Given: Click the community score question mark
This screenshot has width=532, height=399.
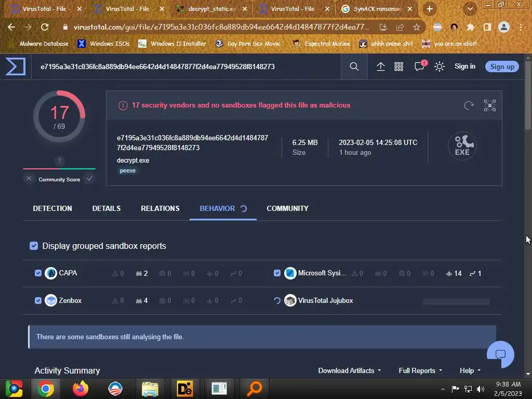Looking at the screenshot, I should (x=59, y=161).
